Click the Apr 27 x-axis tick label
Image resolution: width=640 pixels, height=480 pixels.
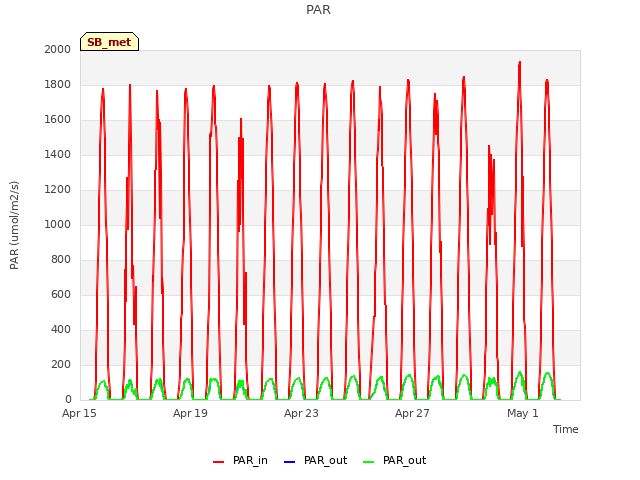[412, 413]
